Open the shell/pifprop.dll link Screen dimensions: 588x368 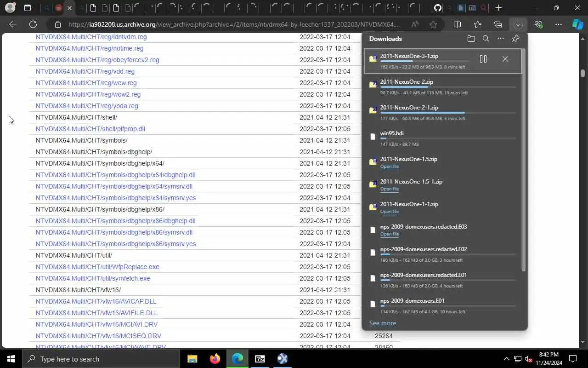pyautogui.click(x=90, y=129)
